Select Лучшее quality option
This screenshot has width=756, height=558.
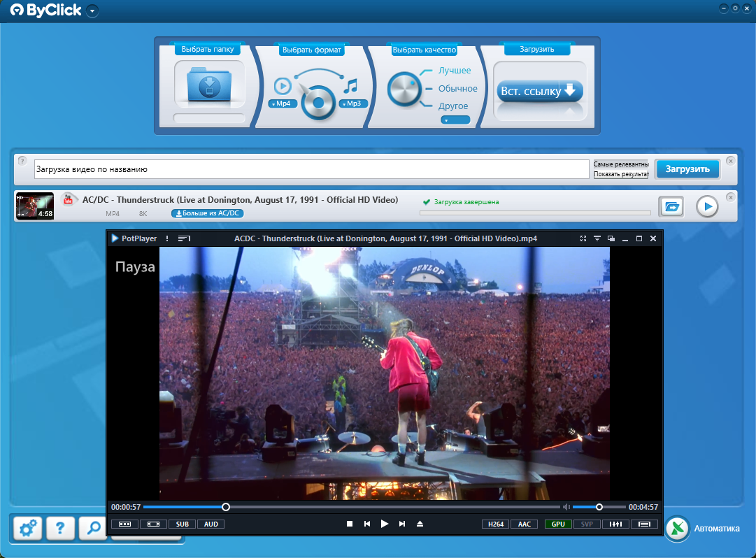click(454, 71)
